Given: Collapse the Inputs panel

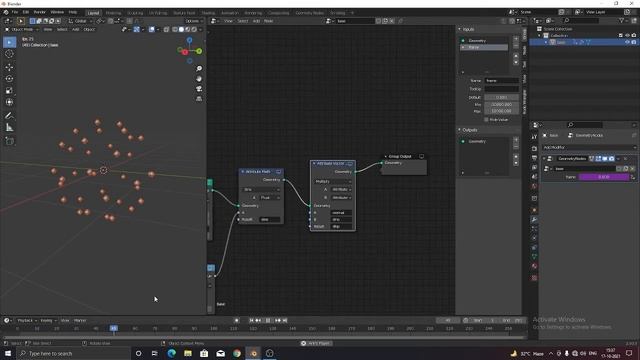Looking at the screenshot, I should pos(460,29).
